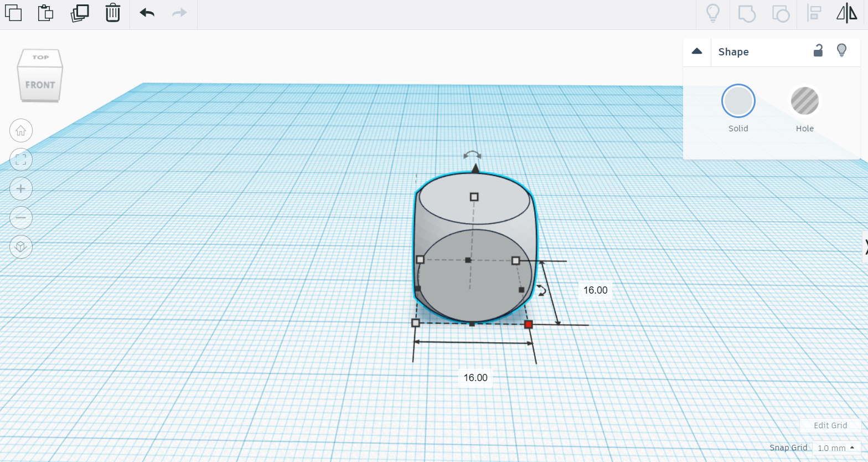Delete the shape with the trash icon
Viewport: 868px width, 462px height.
pyautogui.click(x=112, y=12)
